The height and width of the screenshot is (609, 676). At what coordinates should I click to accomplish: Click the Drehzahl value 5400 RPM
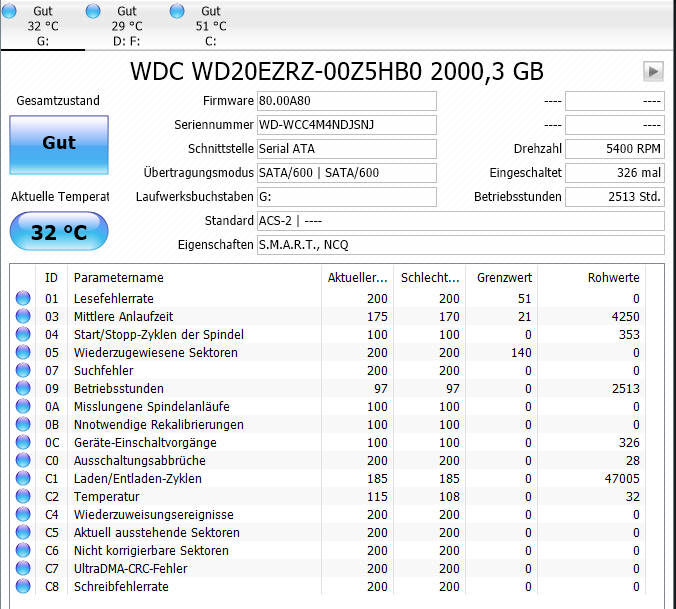click(615, 149)
